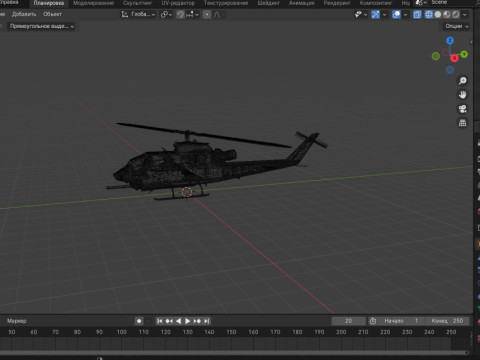Select material preview shading
Image resolution: width=480 pixels, height=360 pixels.
[447, 14]
